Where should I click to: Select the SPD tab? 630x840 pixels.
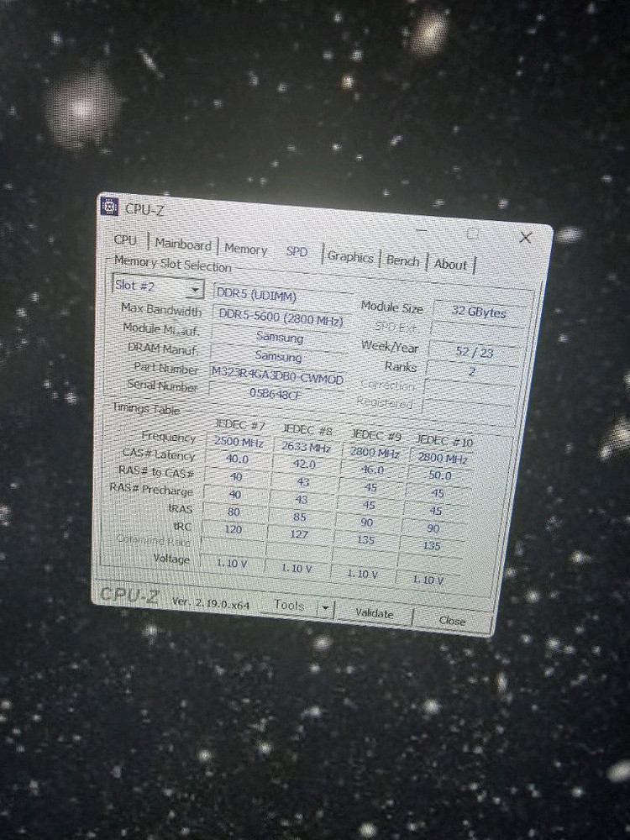click(297, 251)
